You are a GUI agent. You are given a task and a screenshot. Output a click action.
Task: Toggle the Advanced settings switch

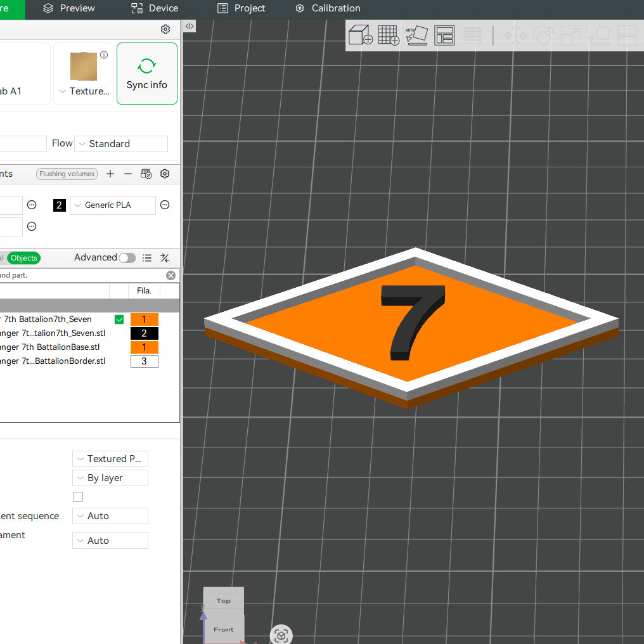[127, 257]
